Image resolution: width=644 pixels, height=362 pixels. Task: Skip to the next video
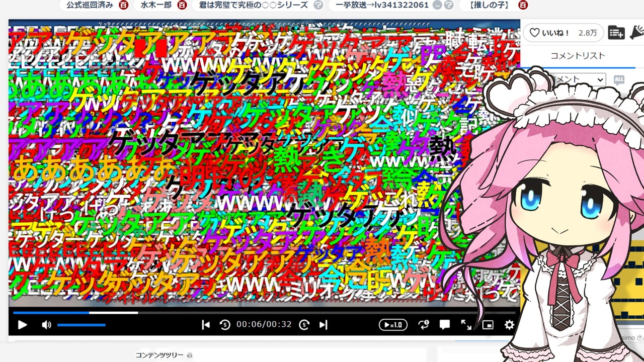[323, 325]
